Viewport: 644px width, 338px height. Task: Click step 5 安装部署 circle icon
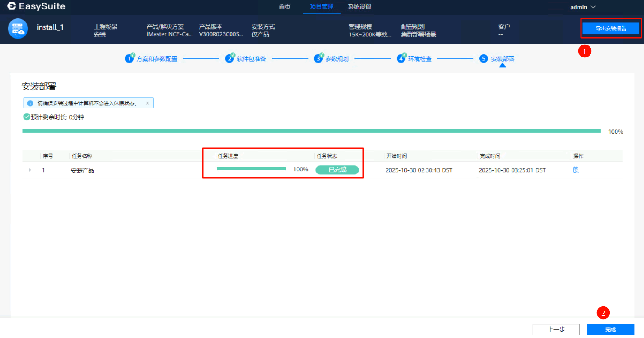point(484,59)
